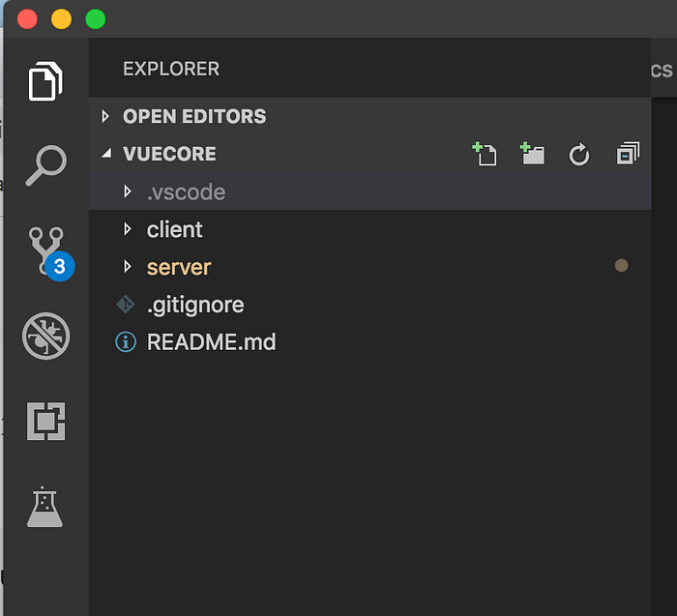
Task: Select the .vscode folder label
Action: tap(186, 192)
